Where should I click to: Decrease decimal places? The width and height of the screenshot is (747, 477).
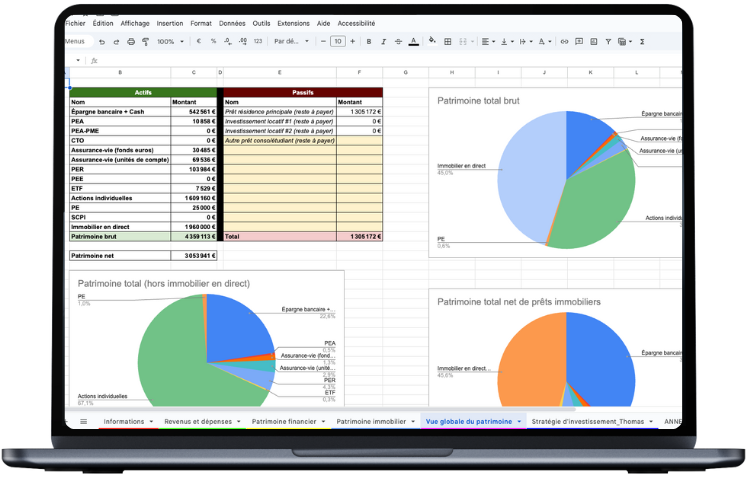click(228, 41)
